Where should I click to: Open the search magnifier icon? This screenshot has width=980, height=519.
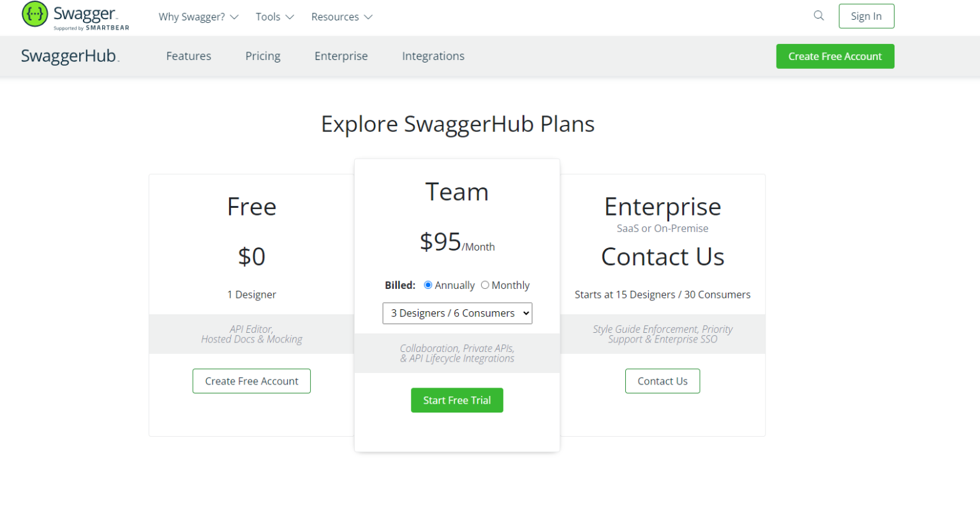tap(819, 16)
